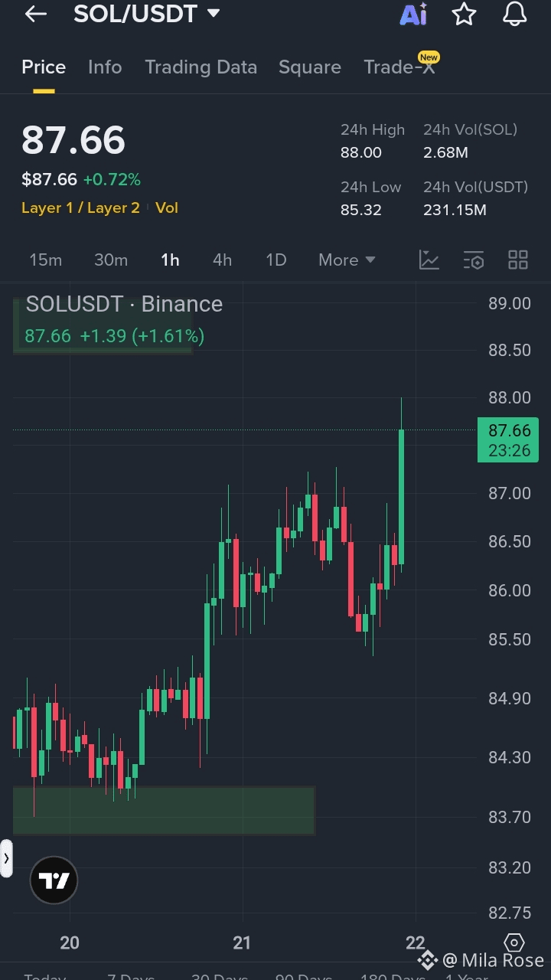Open the Square tab
Screen dimensions: 551x980
click(310, 67)
